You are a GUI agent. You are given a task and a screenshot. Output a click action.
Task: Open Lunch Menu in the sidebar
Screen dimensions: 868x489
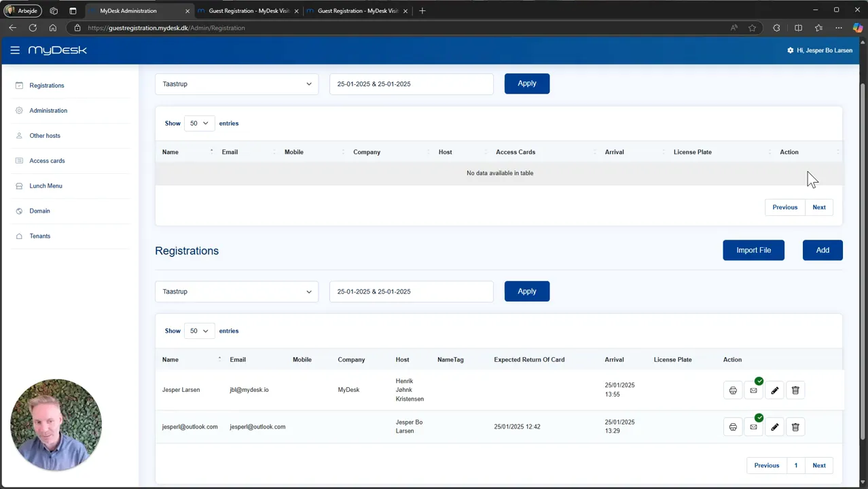(x=46, y=186)
